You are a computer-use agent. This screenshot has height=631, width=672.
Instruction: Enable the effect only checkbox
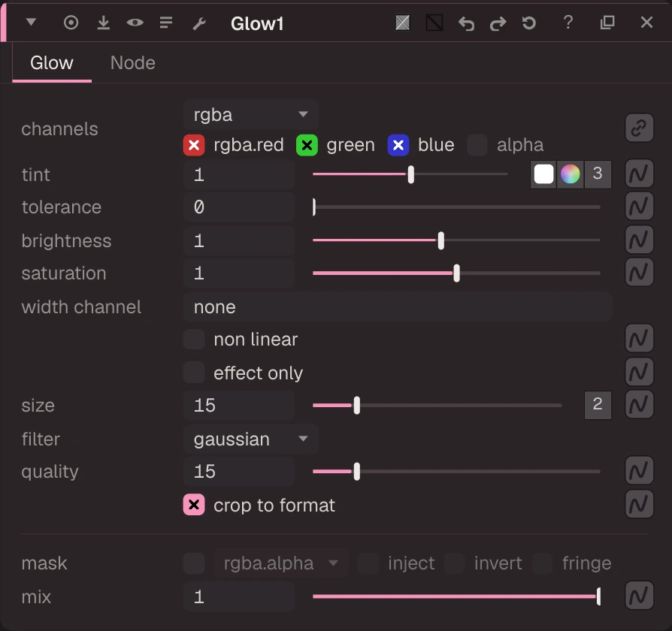pos(194,373)
